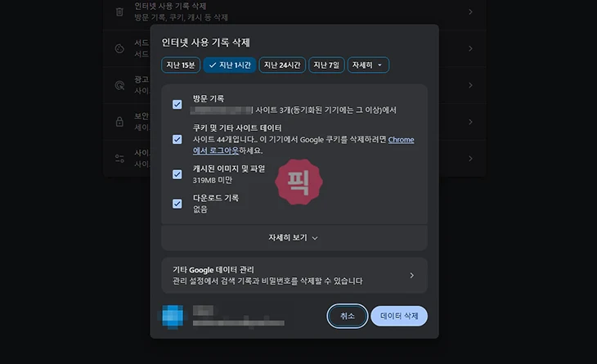
Task: Click the chevron on 기타 Google 데이터 관리
Action: click(411, 276)
